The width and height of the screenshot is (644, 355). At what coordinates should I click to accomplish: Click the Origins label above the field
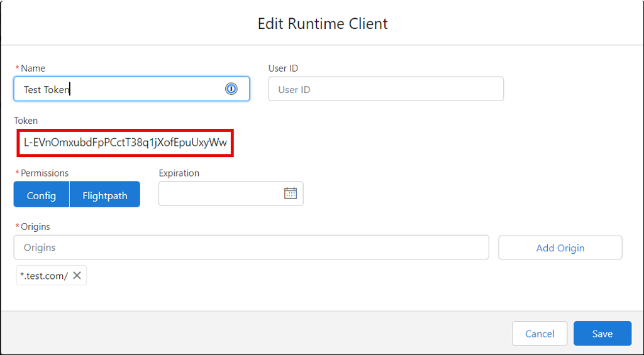point(35,227)
